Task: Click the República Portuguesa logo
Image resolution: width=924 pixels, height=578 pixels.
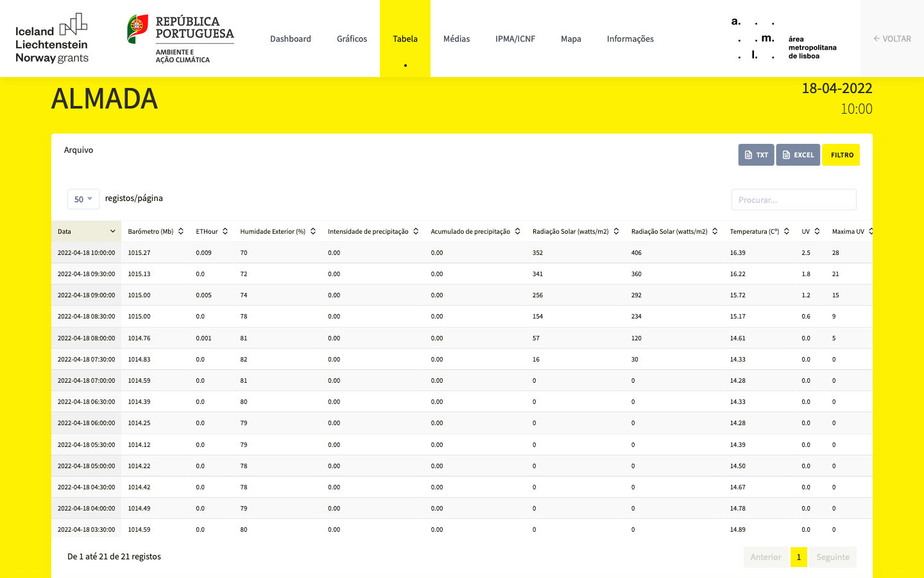Action: point(181,39)
